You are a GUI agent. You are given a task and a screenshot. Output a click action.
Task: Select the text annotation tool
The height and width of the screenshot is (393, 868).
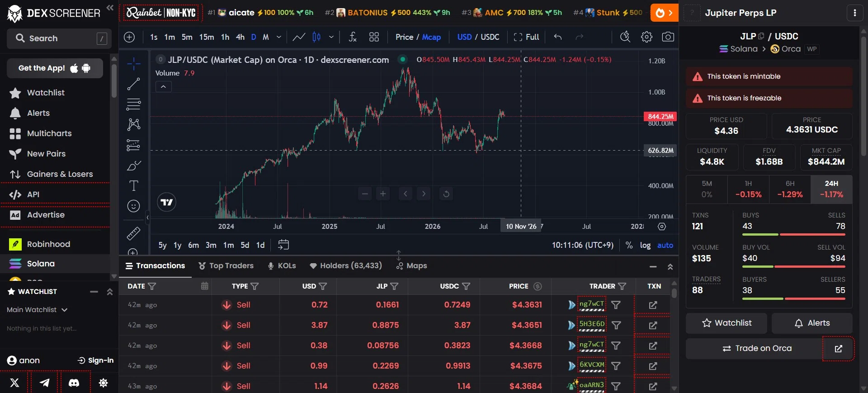tap(133, 186)
